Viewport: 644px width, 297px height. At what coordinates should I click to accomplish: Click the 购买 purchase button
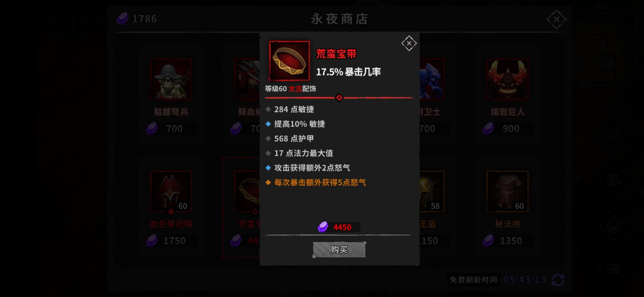tap(339, 250)
